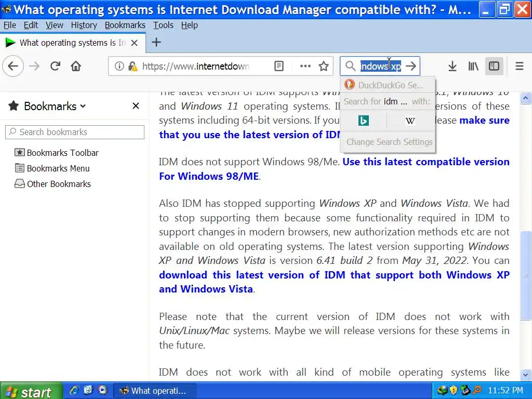Open the Help menu
This screenshot has width=532, height=399.
pyautogui.click(x=189, y=25)
